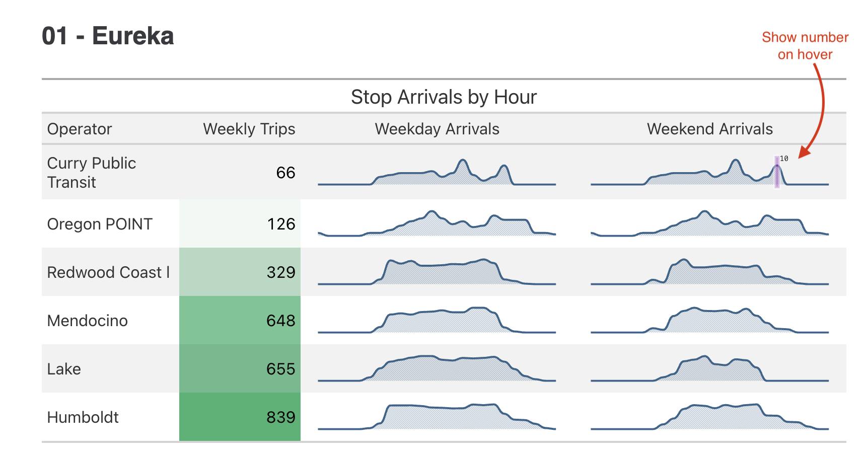This screenshot has height=457, width=868.
Task: Select the Curry Public Transit operator name
Action: tap(92, 173)
